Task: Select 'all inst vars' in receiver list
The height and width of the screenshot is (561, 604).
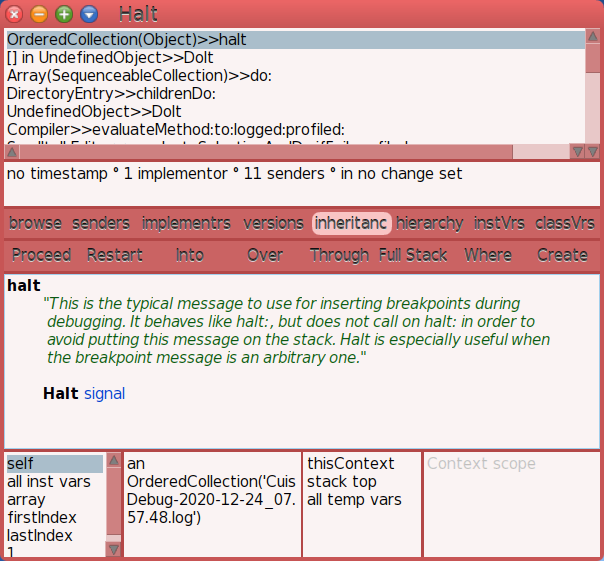Action: (x=48, y=482)
